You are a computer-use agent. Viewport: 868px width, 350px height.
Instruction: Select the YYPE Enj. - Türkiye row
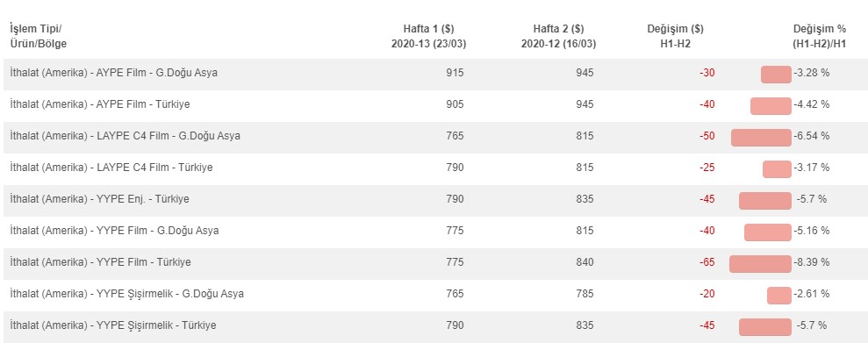(434, 199)
